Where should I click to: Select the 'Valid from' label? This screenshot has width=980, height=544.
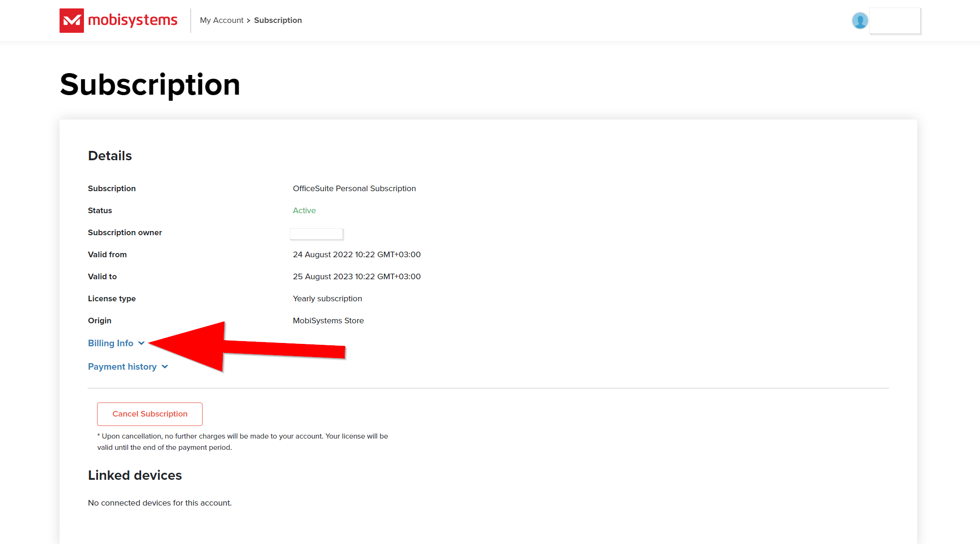(107, 254)
